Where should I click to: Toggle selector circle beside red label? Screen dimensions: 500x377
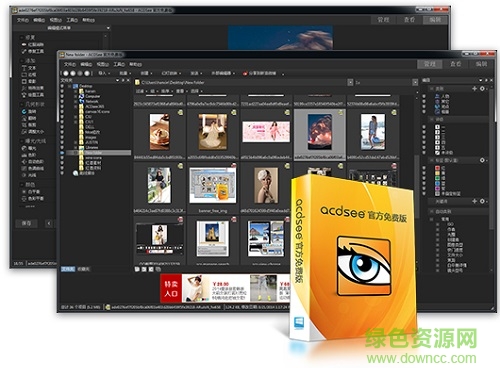pyautogui.click(x=424, y=168)
